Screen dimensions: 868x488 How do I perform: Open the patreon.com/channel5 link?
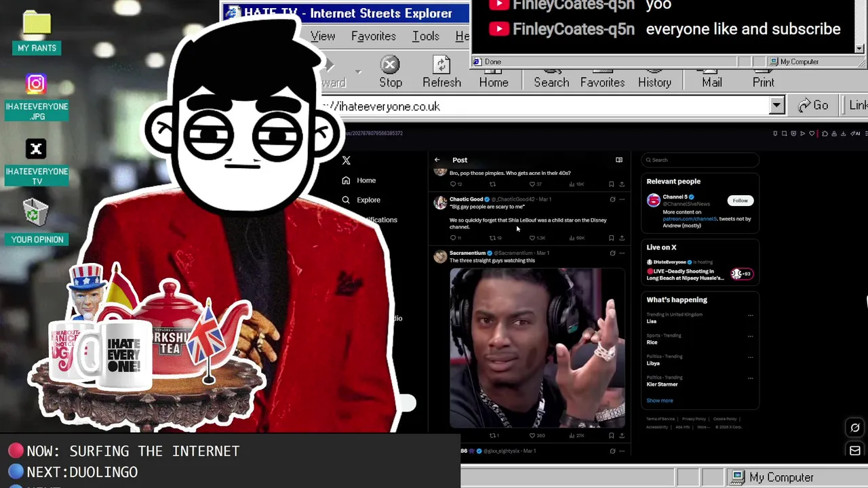(x=690, y=219)
